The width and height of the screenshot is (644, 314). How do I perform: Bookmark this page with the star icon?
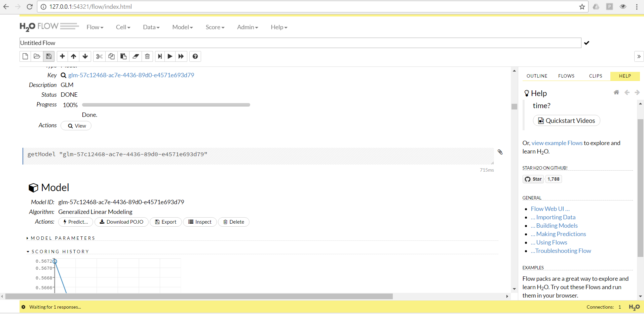click(x=582, y=7)
